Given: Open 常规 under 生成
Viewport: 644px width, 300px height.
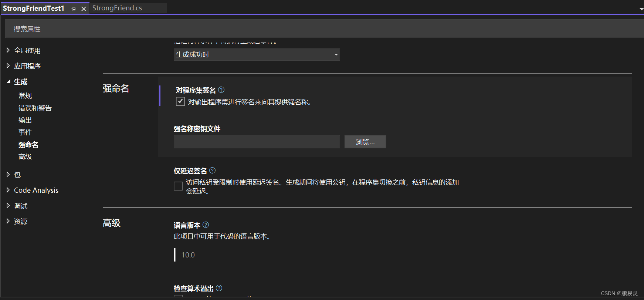Looking at the screenshot, I should 25,96.
